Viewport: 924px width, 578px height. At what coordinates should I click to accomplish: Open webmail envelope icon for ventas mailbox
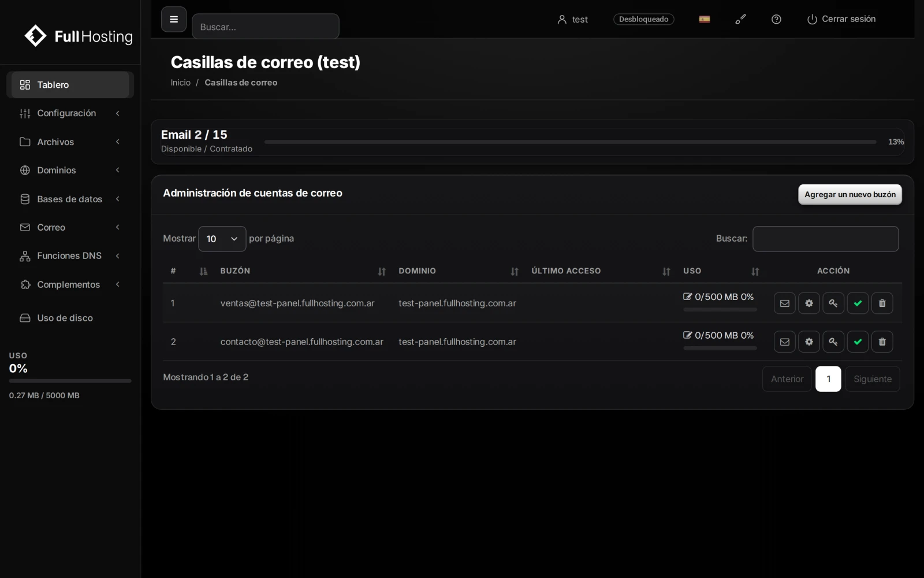tap(785, 303)
